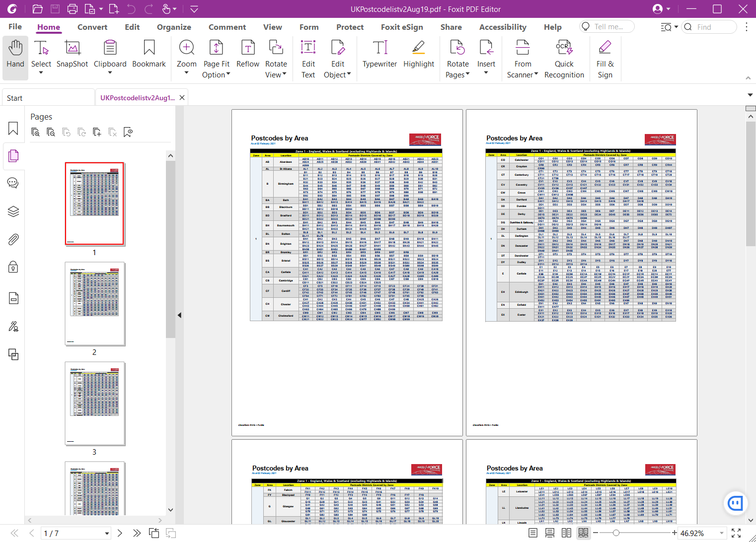The height and width of the screenshot is (542, 756).
Task: Run Quick Recognition OCR
Action: click(x=564, y=59)
